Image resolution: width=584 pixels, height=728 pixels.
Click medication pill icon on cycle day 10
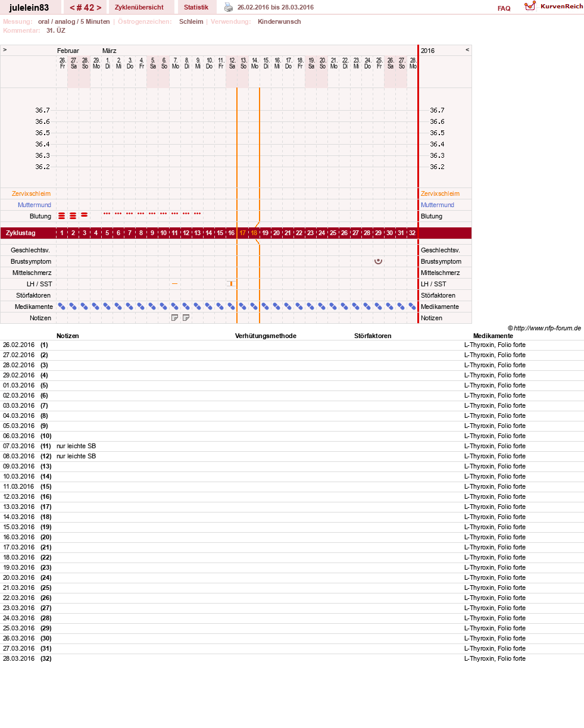pos(164,307)
